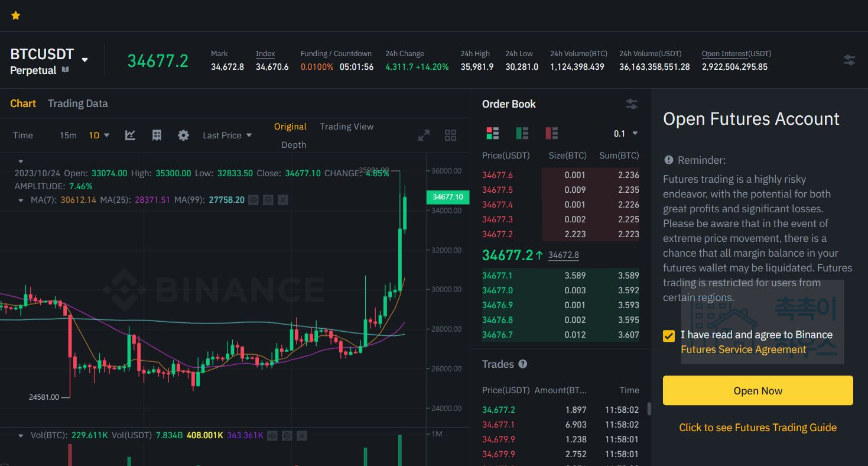Switch to the Trading Data tab
Screen dimensions: 868x466
77,103
